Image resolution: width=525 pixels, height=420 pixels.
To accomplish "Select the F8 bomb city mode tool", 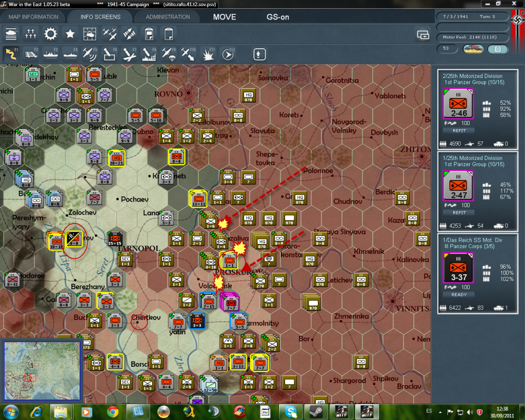I will pyautogui.click(x=149, y=54).
